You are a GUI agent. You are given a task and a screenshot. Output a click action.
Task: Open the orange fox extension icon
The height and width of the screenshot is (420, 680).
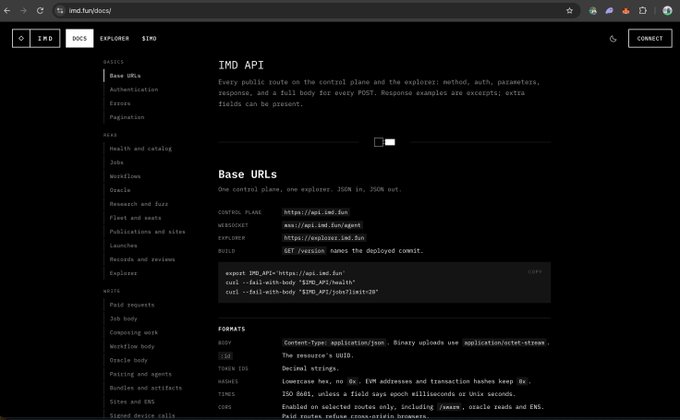[626, 10]
